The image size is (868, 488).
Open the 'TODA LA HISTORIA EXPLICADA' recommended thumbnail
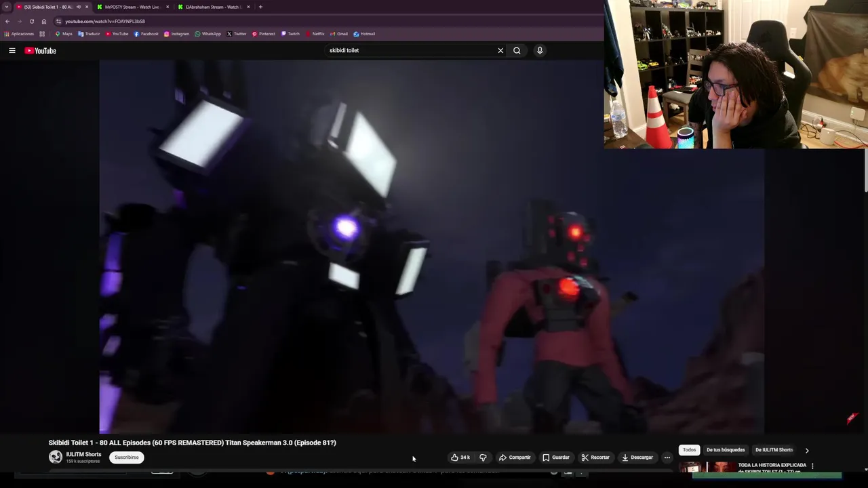coord(707,467)
